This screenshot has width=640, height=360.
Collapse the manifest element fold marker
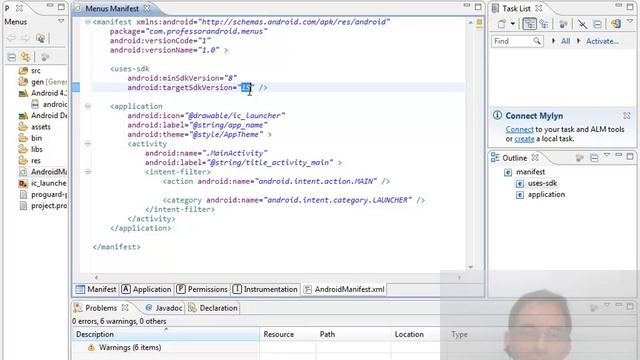pos(87,22)
